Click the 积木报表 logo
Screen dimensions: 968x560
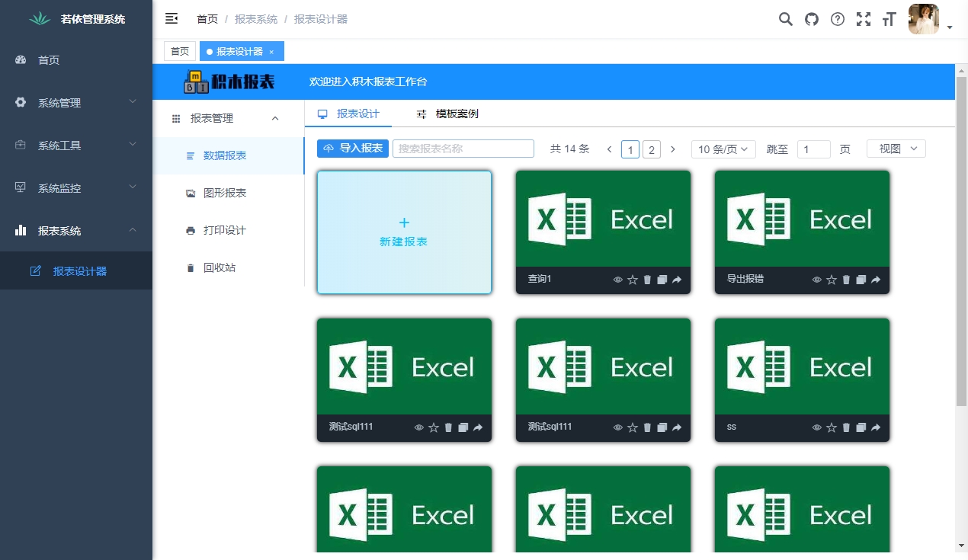[x=229, y=82]
